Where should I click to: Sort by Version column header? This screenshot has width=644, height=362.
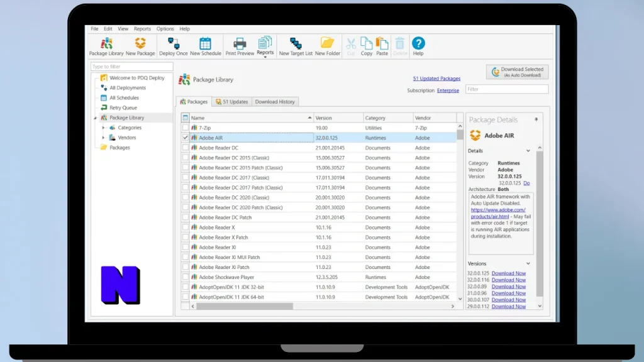pos(338,118)
